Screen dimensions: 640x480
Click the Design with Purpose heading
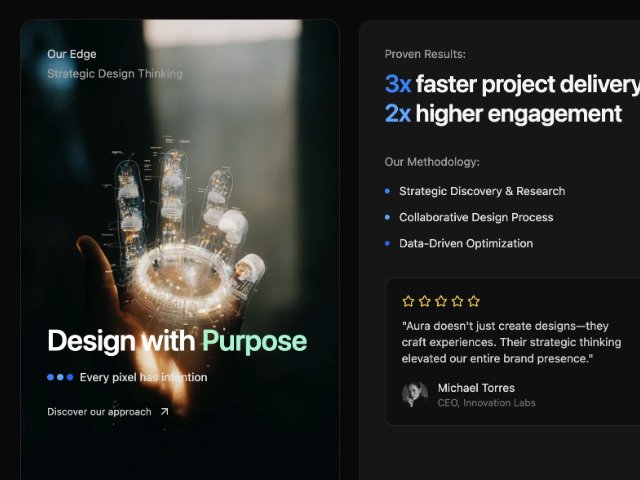pos(177,341)
